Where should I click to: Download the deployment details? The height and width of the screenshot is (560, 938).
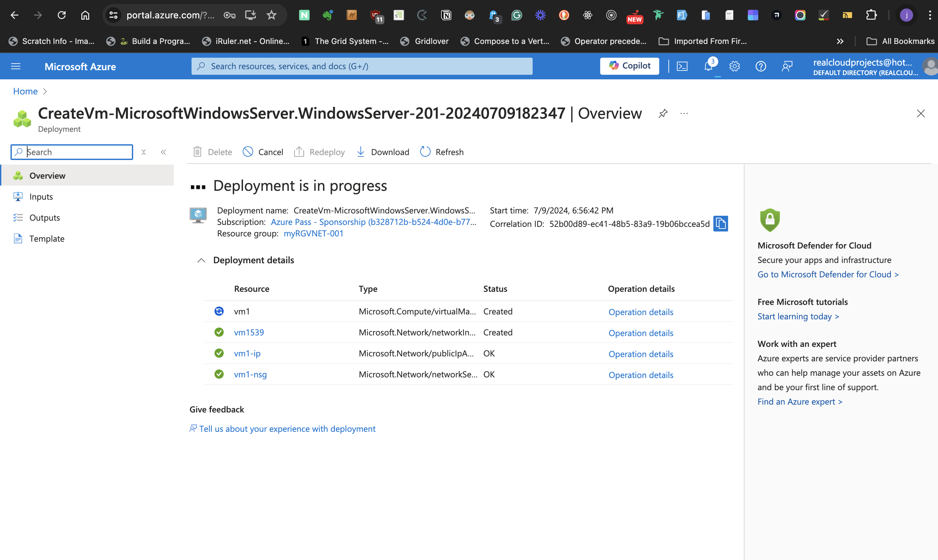coord(382,152)
